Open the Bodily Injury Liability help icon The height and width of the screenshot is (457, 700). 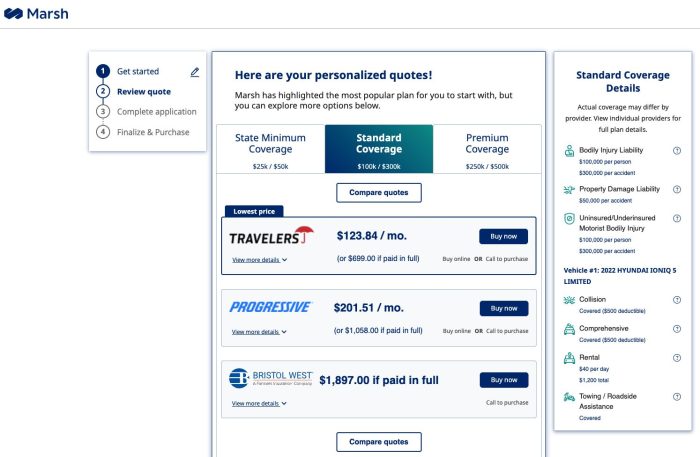(677, 150)
